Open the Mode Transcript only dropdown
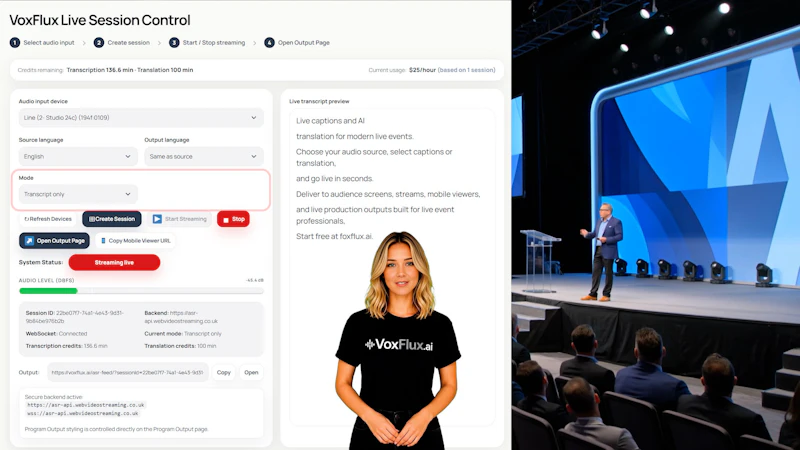The image size is (800, 450). click(78, 194)
